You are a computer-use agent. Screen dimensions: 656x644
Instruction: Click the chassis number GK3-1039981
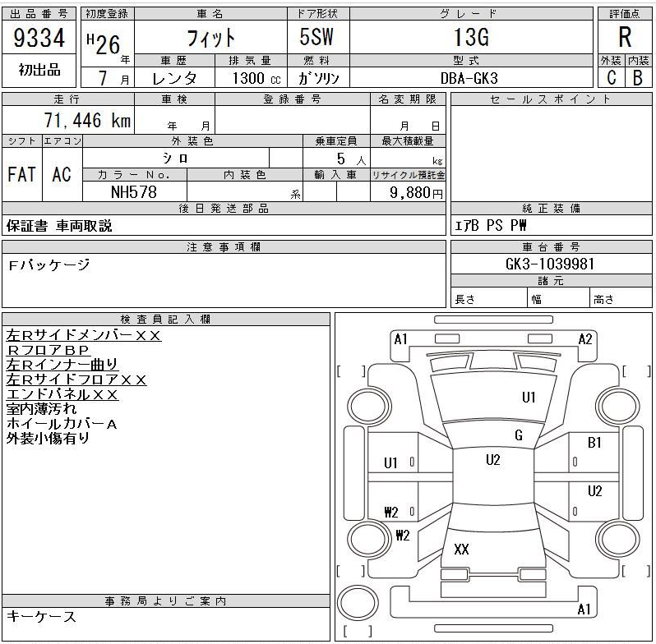(x=551, y=264)
